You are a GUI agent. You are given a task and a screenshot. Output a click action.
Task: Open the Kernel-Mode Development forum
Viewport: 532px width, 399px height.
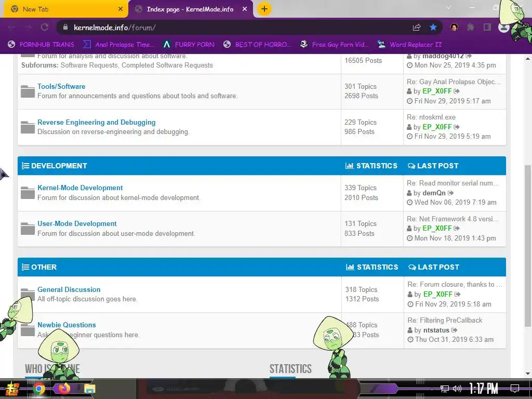click(80, 188)
